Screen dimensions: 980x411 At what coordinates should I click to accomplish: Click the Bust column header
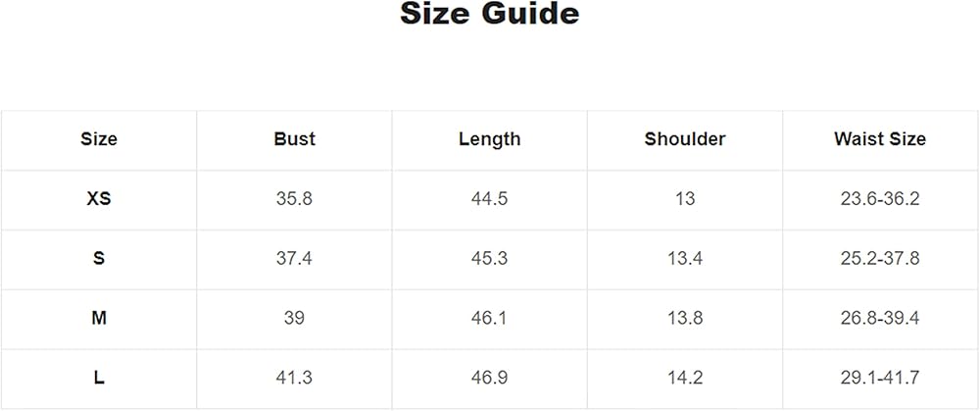pyautogui.click(x=294, y=139)
